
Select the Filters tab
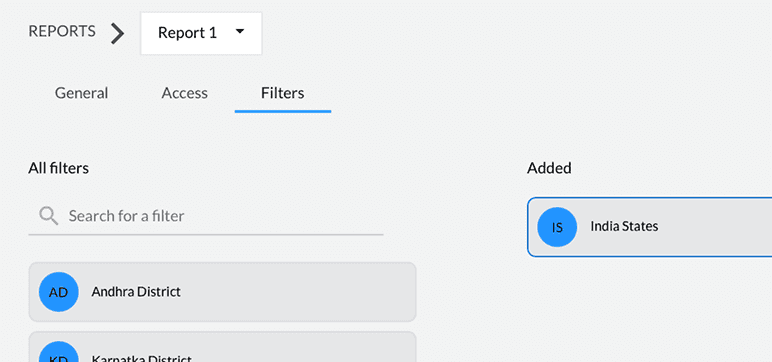283,93
